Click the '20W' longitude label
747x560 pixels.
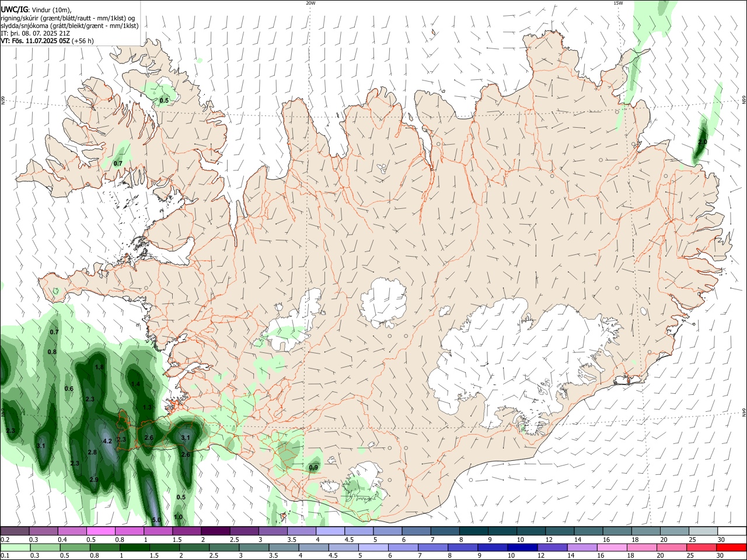(x=310, y=3)
